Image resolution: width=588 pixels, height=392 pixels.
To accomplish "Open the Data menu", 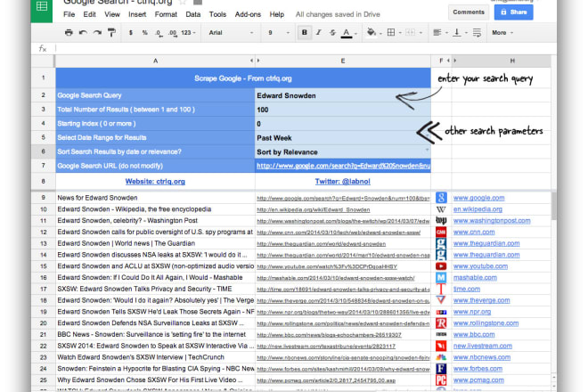I will pyautogui.click(x=192, y=14).
